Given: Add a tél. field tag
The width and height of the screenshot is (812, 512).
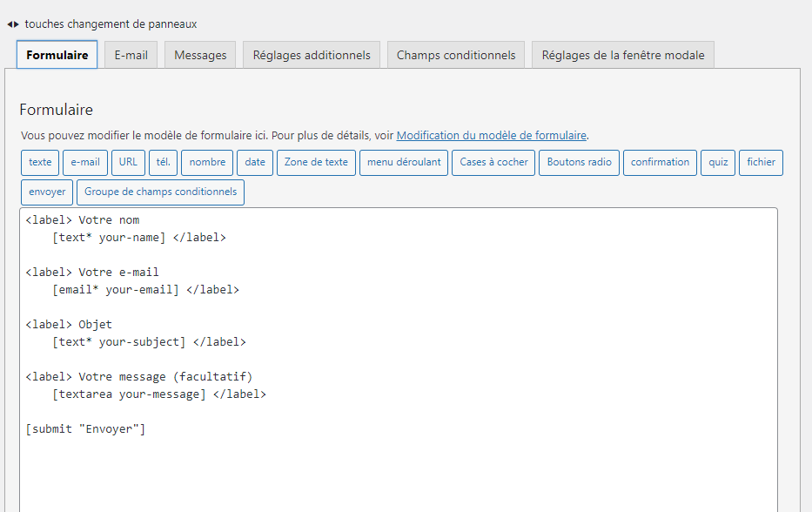Looking at the screenshot, I should point(163,163).
